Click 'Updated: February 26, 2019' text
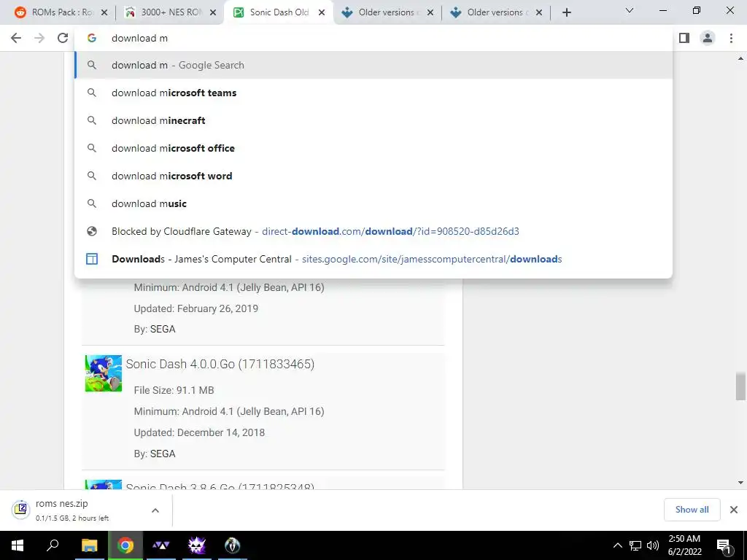 pos(196,308)
